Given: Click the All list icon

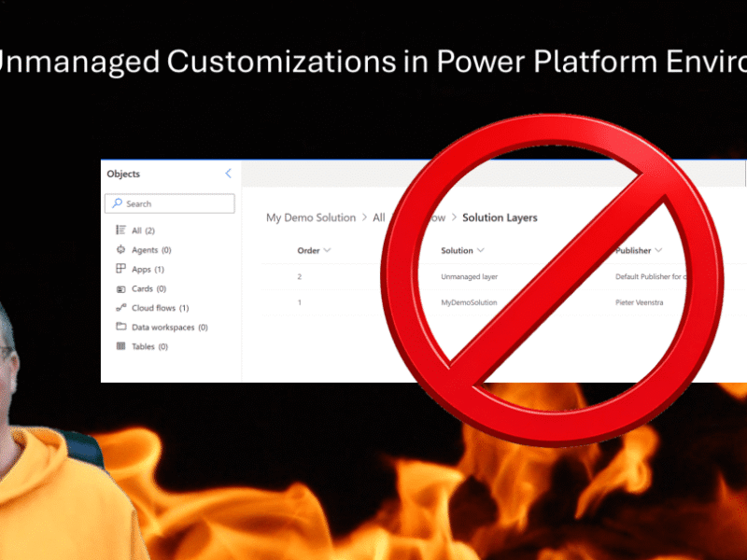Looking at the screenshot, I should coord(121,230).
